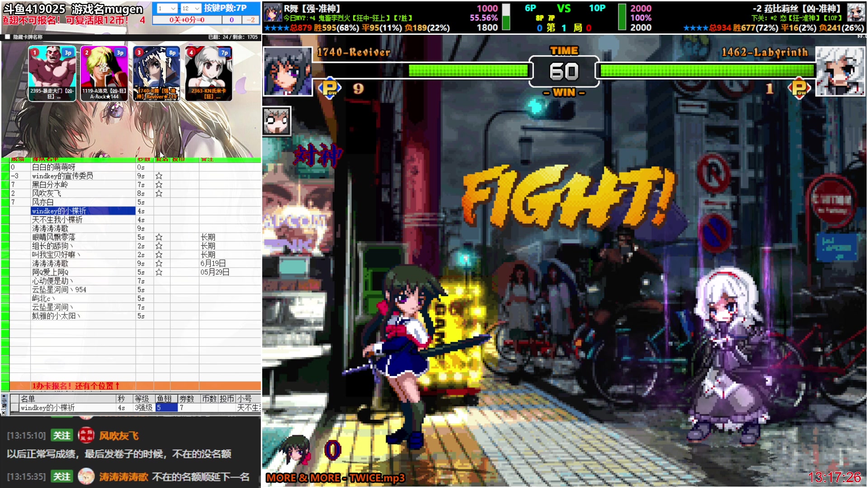
Task: Click the 1462-Labyrinth player portrait
Action: coord(841,71)
